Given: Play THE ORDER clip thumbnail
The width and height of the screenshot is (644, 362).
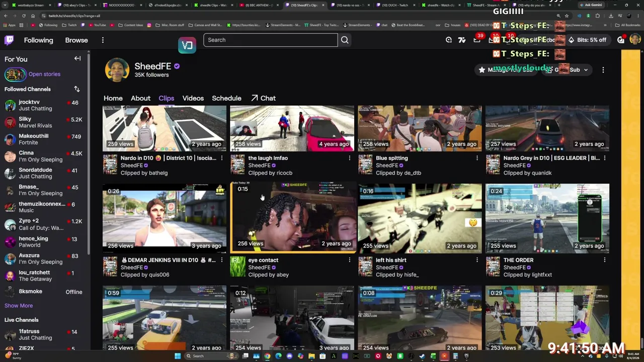Looking at the screenshot, I should 547,218.
